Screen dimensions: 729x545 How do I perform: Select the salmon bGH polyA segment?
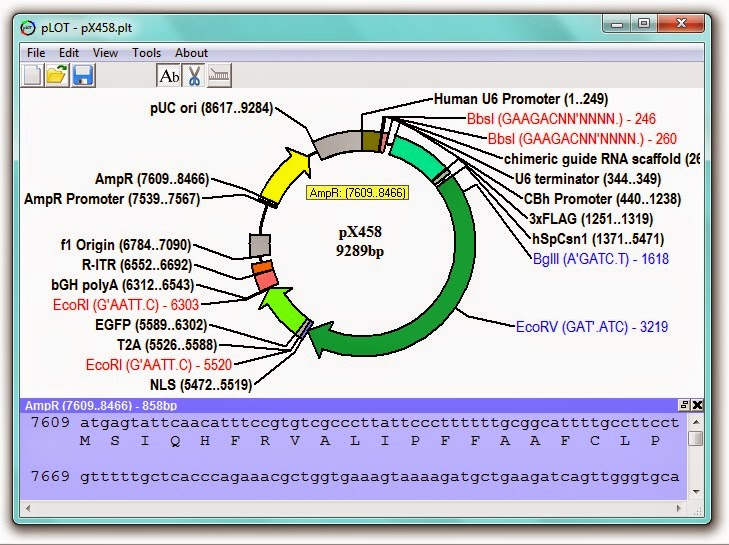pyautogui.click(x=266, y=281)
